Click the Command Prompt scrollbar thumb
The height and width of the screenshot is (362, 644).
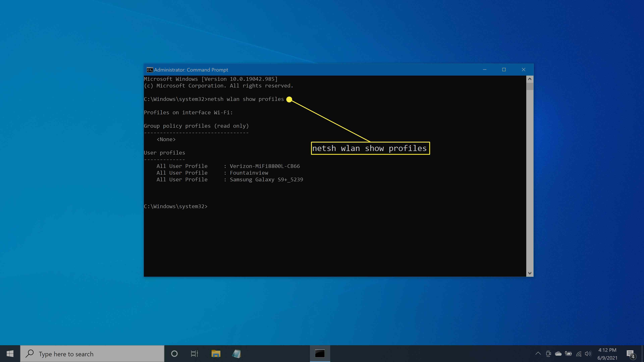click(x=529, y=86)
